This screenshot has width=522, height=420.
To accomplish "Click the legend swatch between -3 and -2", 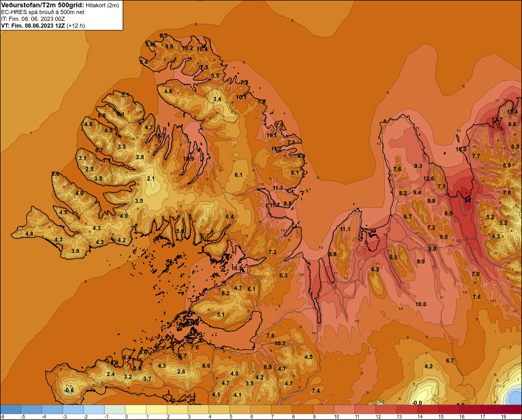I will (73, 409).
